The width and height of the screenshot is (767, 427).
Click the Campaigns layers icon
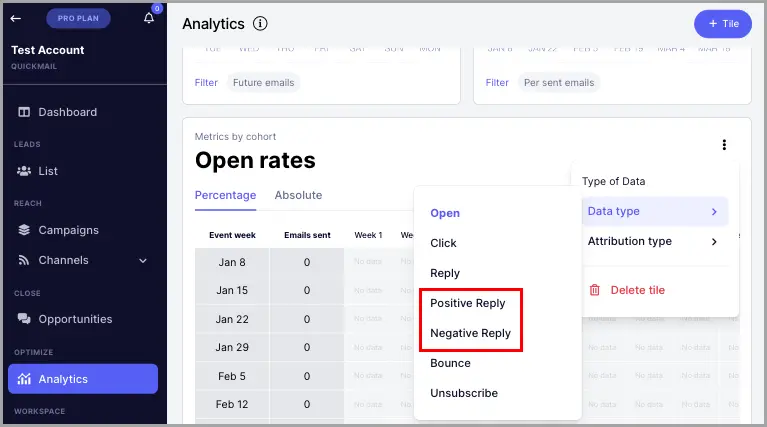coord(24,230)
